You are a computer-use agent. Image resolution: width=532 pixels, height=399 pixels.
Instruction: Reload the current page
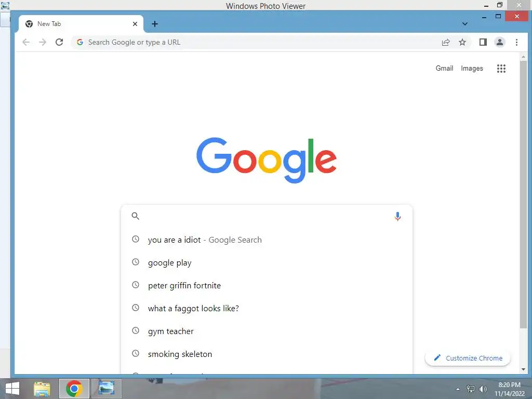point(59,42)
